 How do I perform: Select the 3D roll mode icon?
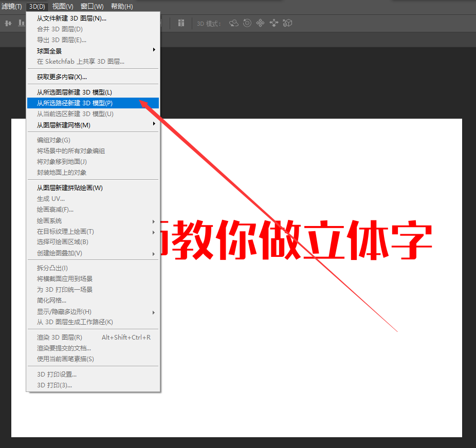pyautogui.click(x=247, y=23)
